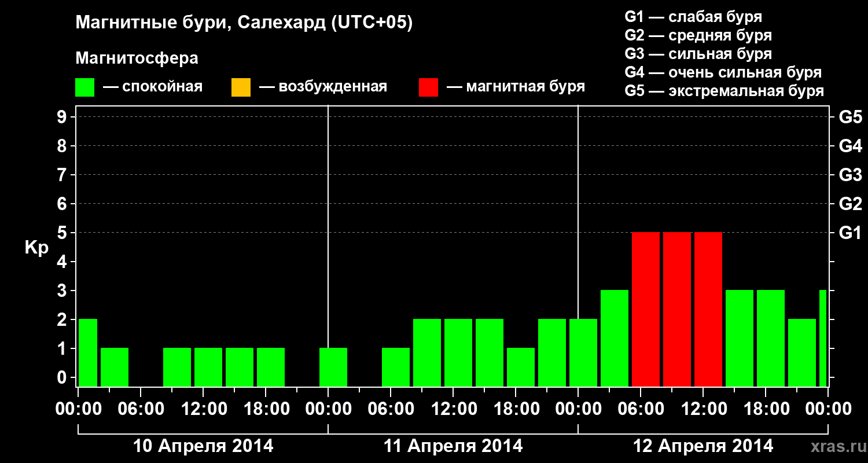This screenshot has height=463, width=868.
Task: Select the 'G2 — средняя буря' legend line
Action: [698, 35]
